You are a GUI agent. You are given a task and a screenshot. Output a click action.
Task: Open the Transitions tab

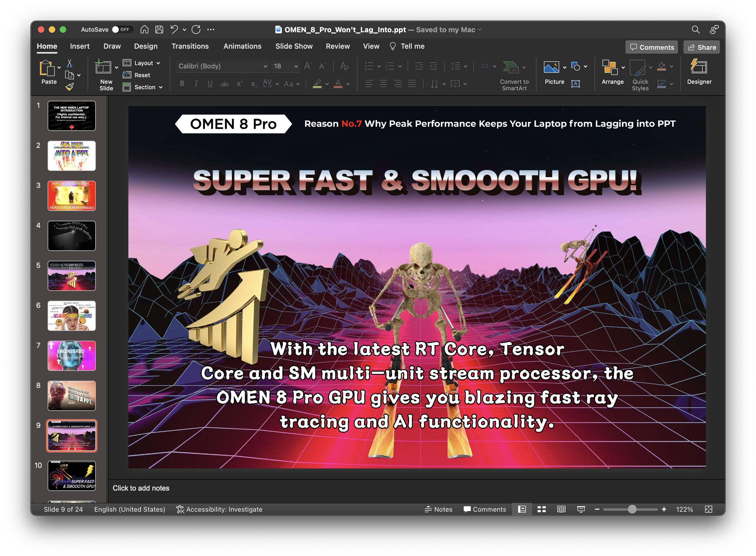coord(190,46)
